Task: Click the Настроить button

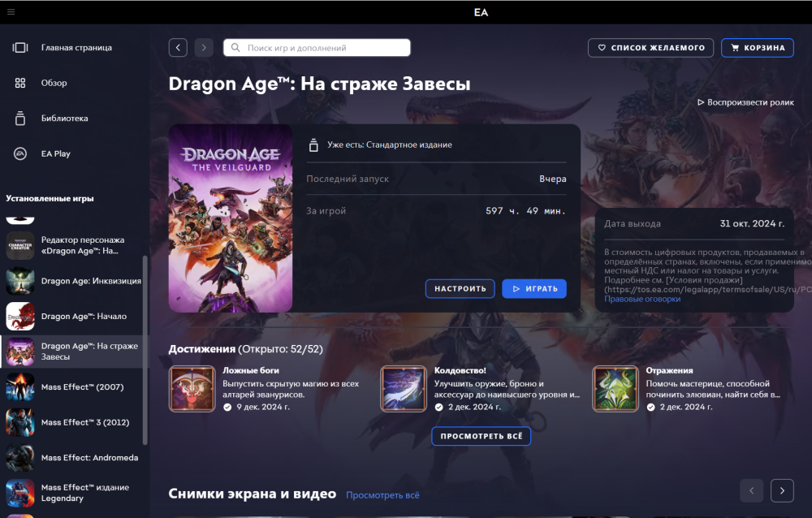Action: [460, 288]
